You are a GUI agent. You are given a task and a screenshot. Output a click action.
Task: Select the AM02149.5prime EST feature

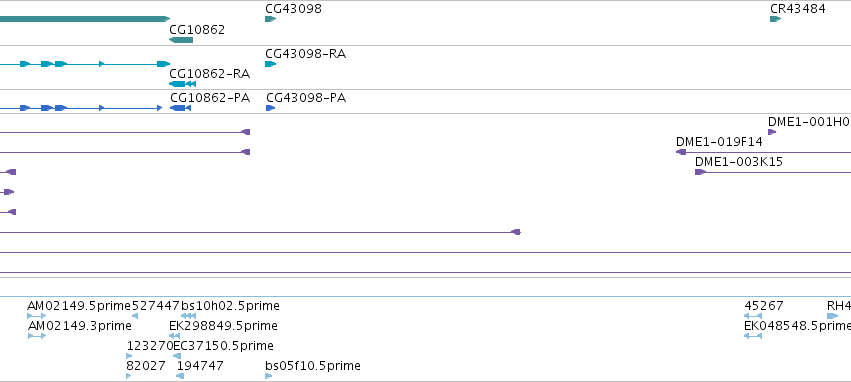pyautogui.click(x=37, y=316)
